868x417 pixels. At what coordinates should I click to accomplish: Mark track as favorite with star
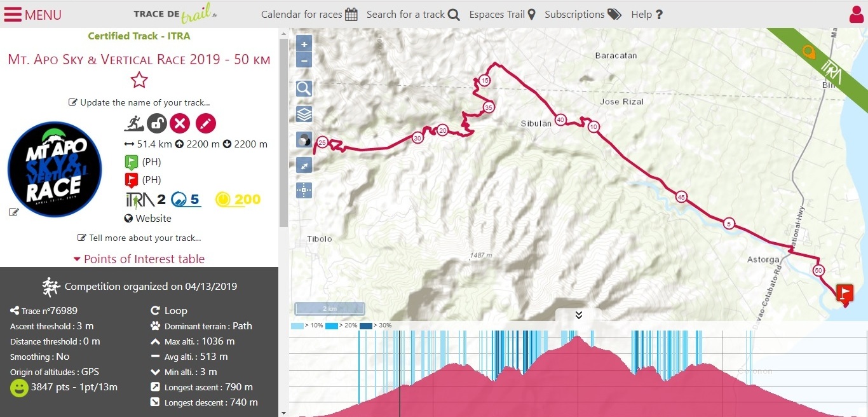[139, 80]
